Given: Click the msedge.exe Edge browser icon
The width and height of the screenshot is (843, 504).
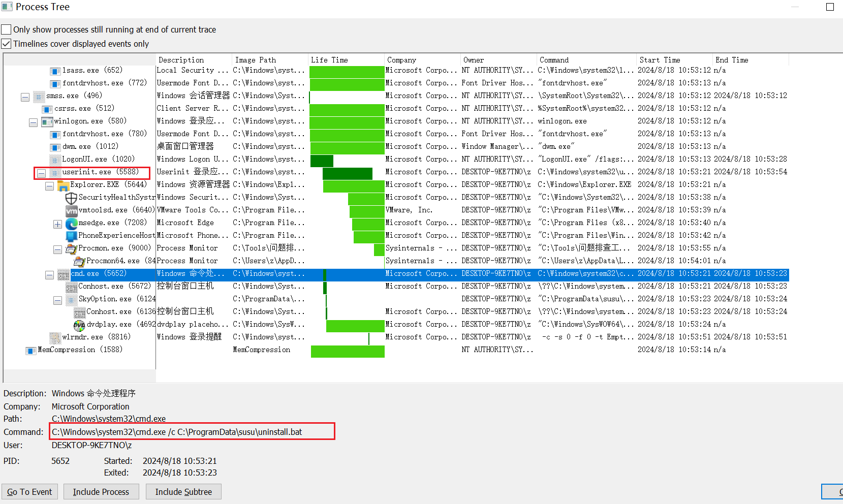Looking at the screenshot, I should [x=72, y=223].
